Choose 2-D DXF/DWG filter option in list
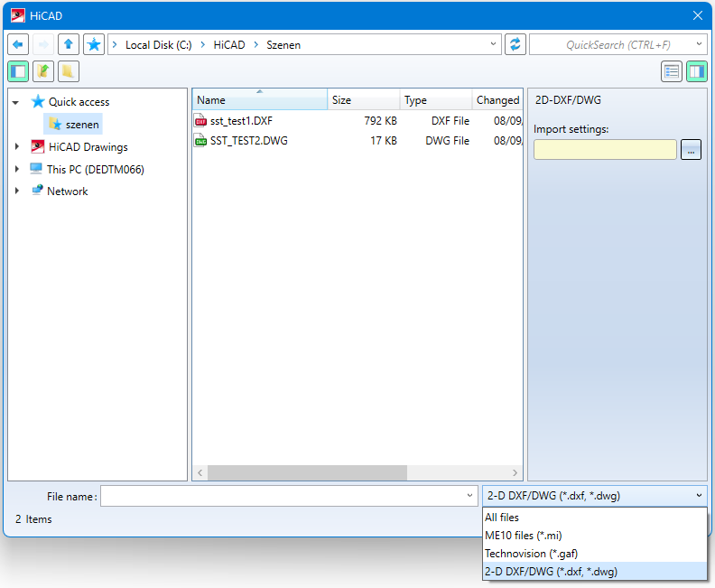Viewport: 715px width, 588px height. 595,571
